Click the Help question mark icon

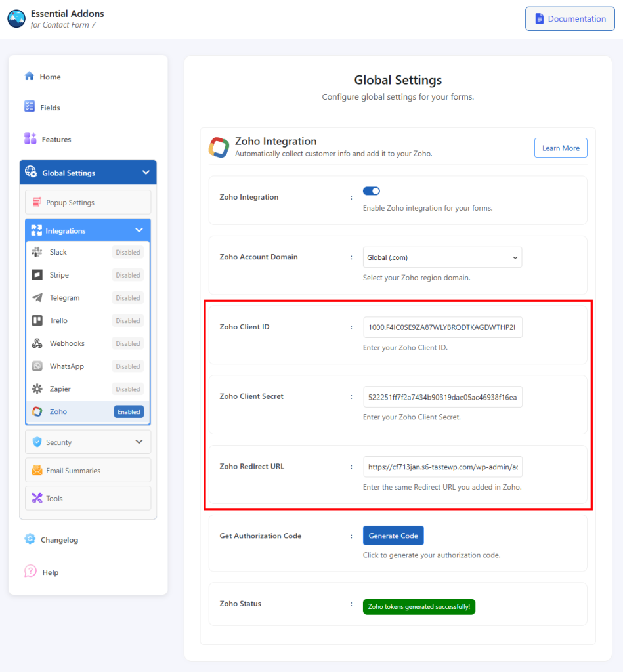(30, 572)
